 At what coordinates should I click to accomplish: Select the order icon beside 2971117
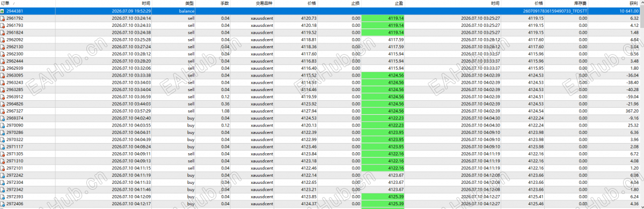tap(3, 147)
